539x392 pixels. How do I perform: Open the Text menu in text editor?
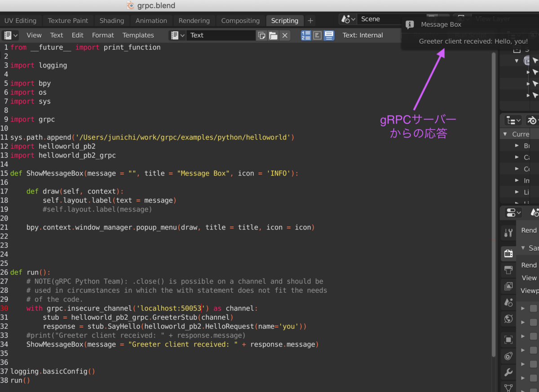coord(57,35)
